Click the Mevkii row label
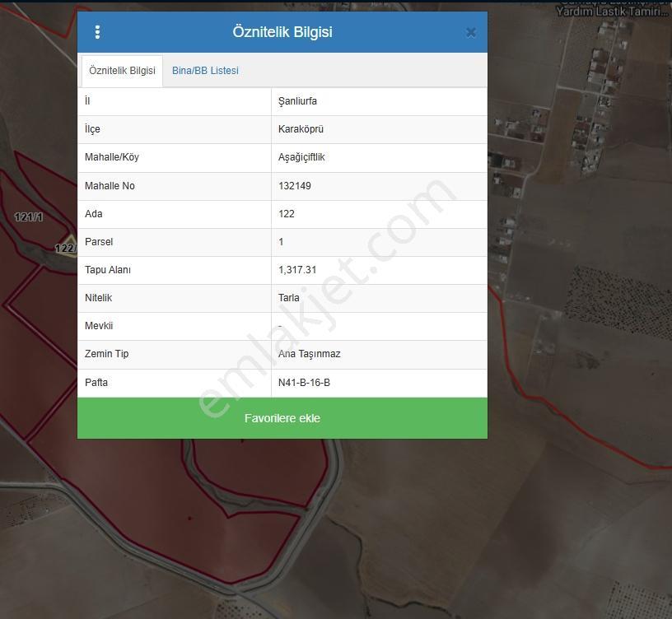This screenshot has height=619, width=672. click(99, 326)
